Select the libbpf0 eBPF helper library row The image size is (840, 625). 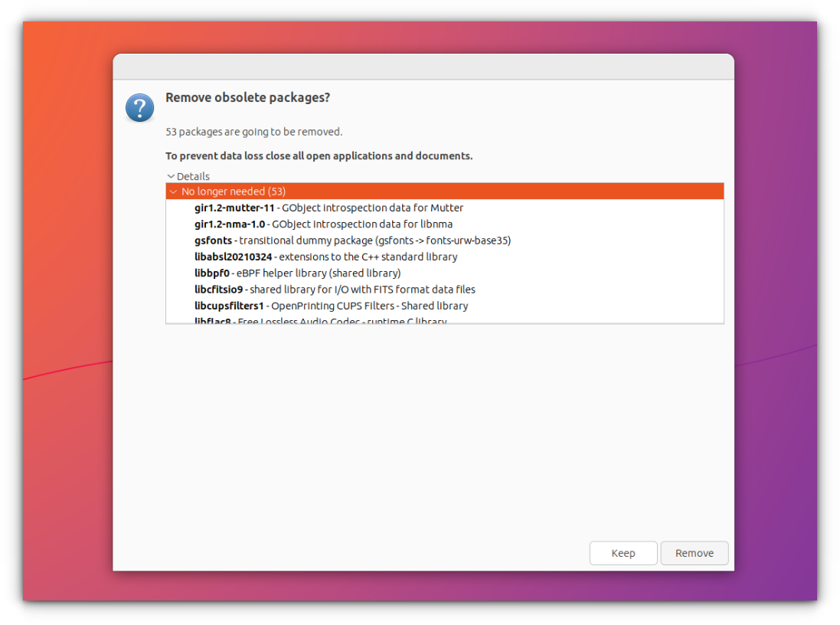pyautogui.click(x=445, y=273)
